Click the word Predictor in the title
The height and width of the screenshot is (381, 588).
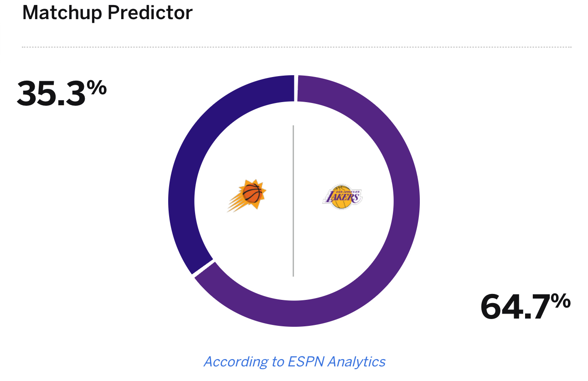(150, 13)
